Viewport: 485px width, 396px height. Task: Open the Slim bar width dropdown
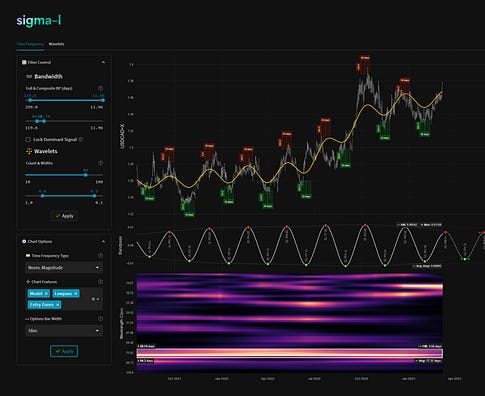[64, 331]
